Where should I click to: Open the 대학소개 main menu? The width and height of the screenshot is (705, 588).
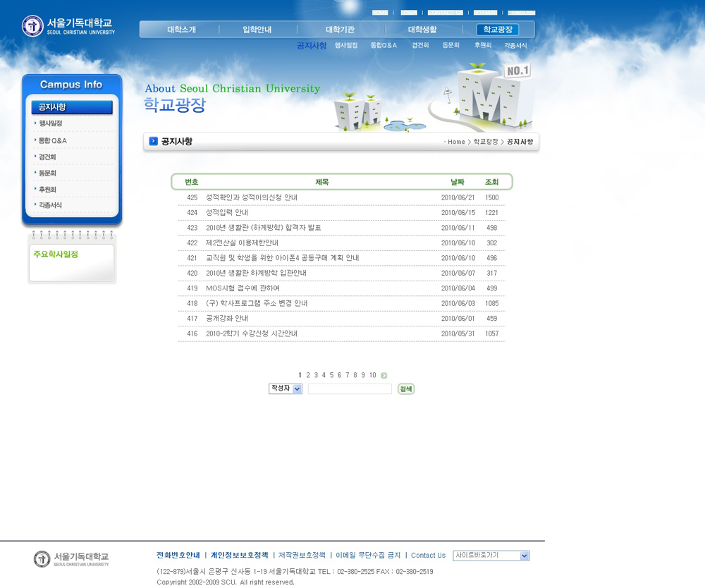[181, 30]
